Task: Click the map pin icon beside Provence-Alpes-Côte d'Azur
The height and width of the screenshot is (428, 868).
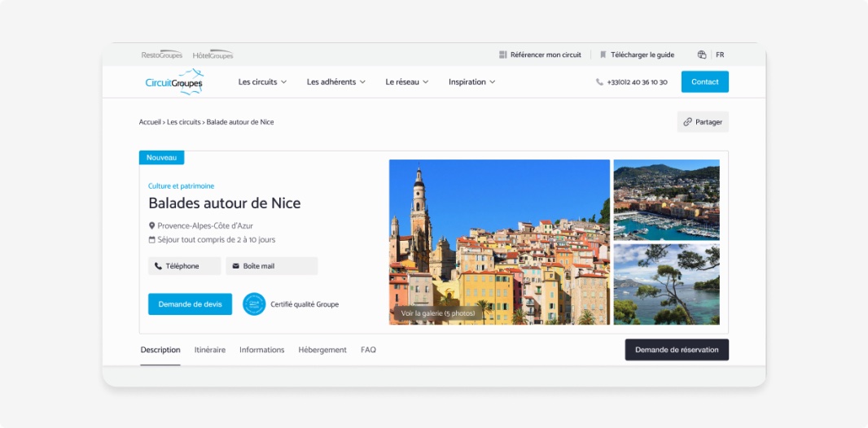Action: point(151,225)
